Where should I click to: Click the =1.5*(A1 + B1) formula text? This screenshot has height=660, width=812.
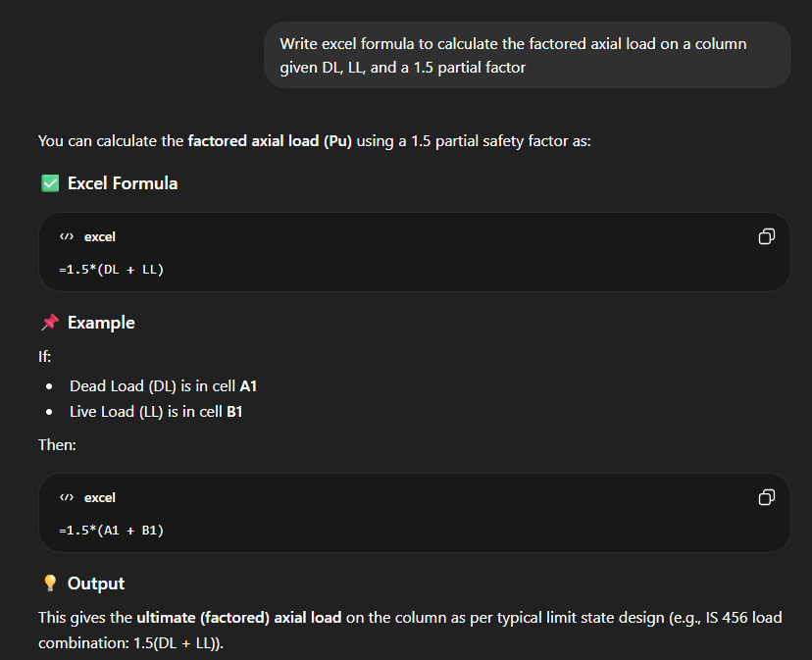(111, 530)
